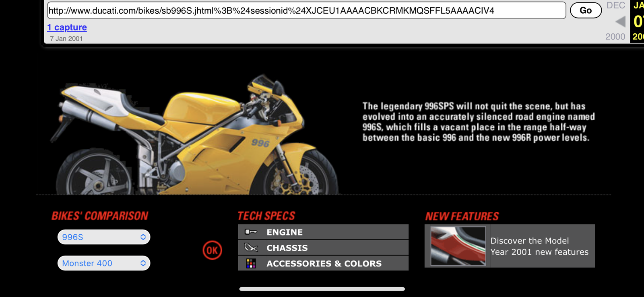Screen dimensions: 644x297
Task: Open the Monster 400 bike dropdown
Action: point(104,263)
